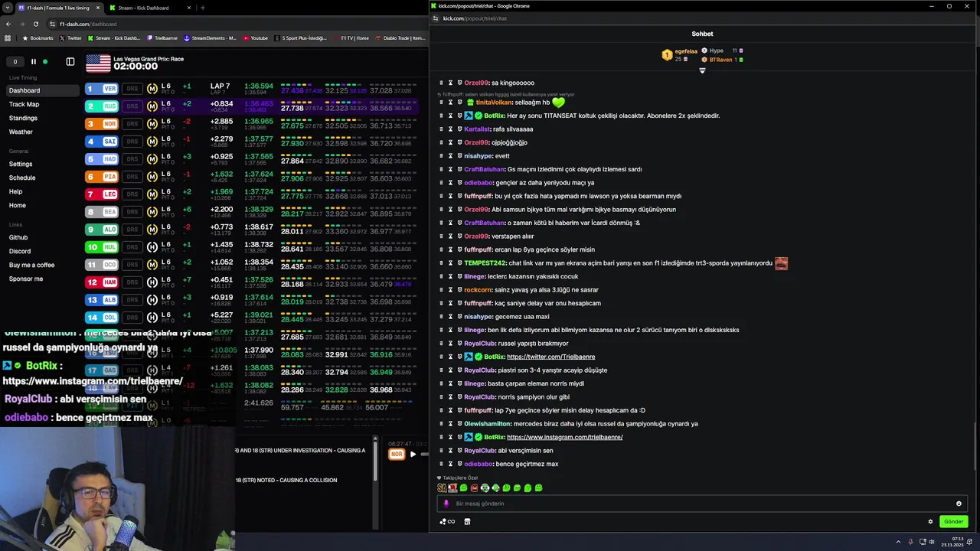This screenshot has height=551, width=980.
Task: Go back in browser history
Action: click(x=8, y=24)
